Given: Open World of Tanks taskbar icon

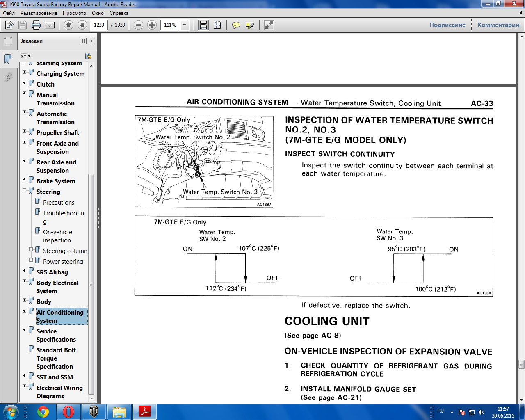Looking at the screenshot, I should click(94, 411).
